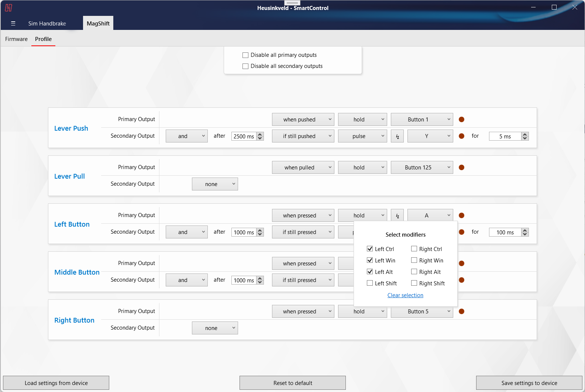
Task: Click red indicator for Left Button secondary output
Action: point(461,232)
